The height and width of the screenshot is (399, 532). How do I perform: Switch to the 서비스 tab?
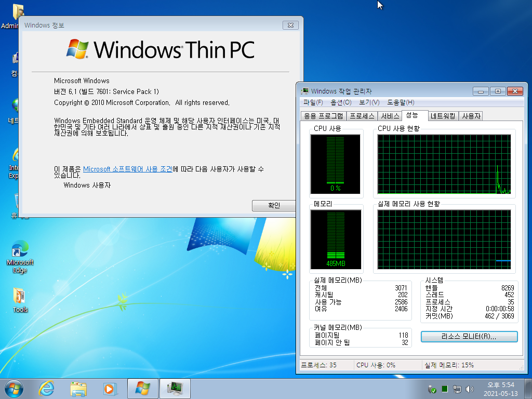[390, 116]
